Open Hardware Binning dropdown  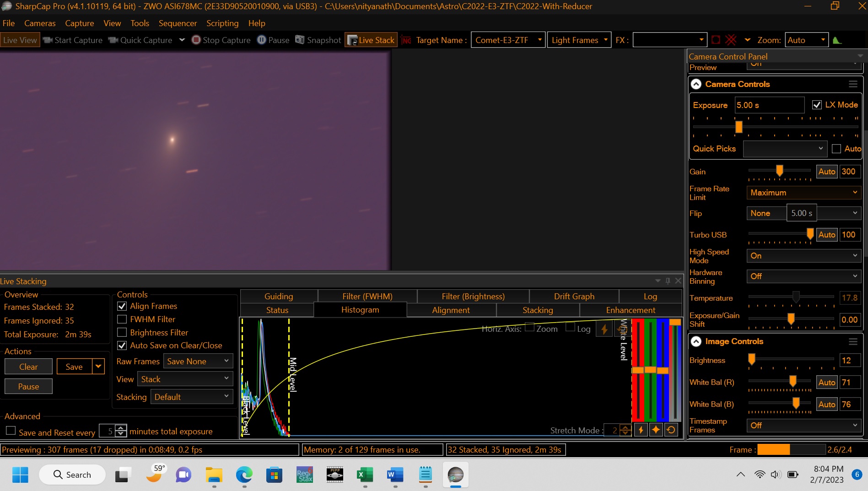point(803,276)
